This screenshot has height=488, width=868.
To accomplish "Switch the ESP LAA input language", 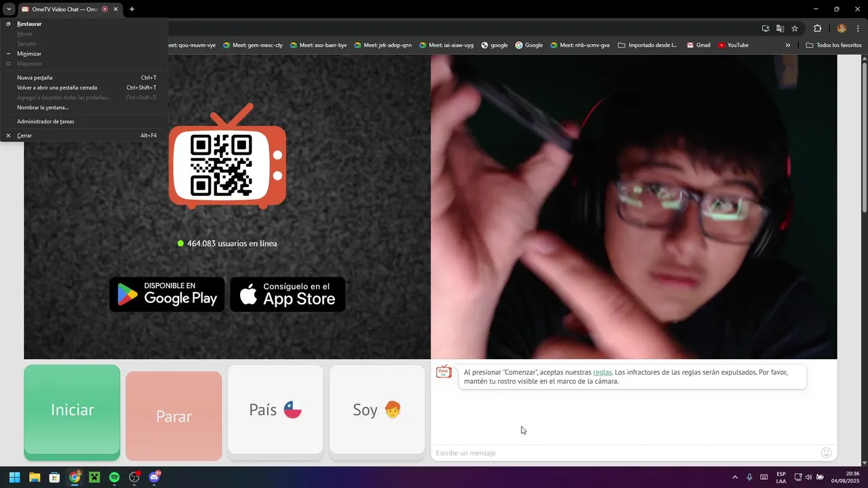I will [781, 477].
